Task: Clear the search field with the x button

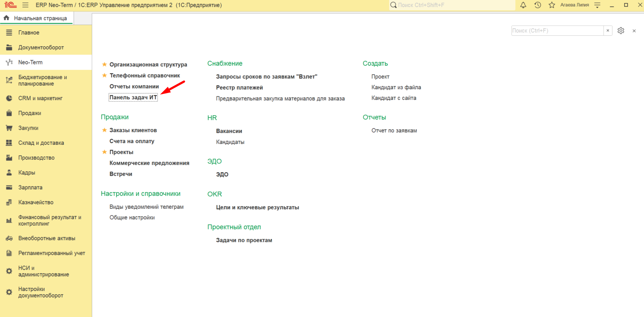Action: coord(608,31)
